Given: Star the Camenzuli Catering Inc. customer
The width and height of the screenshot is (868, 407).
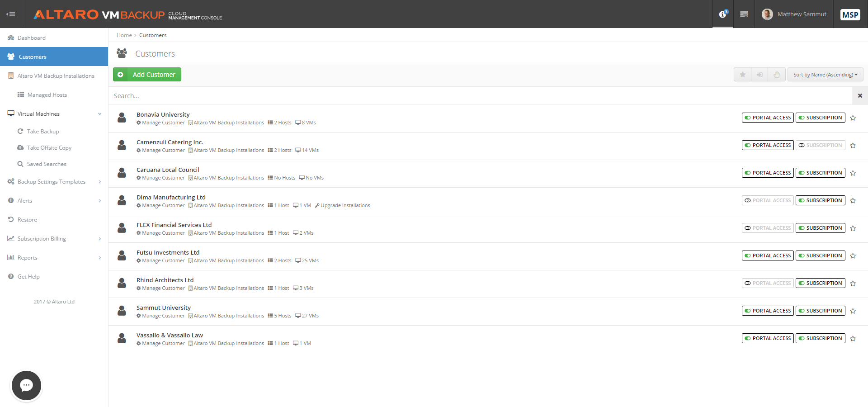Looking at the screenshot, I should (853, 146).
